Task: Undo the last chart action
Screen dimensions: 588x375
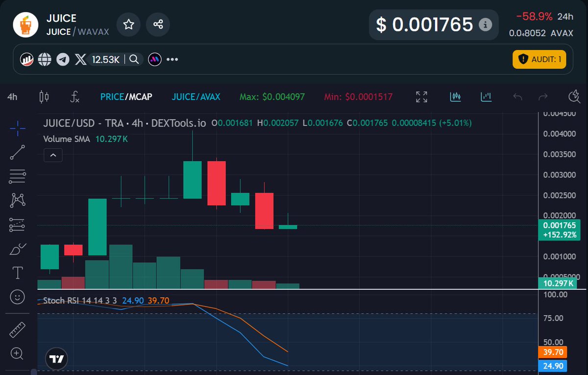Action: (517, 97)
